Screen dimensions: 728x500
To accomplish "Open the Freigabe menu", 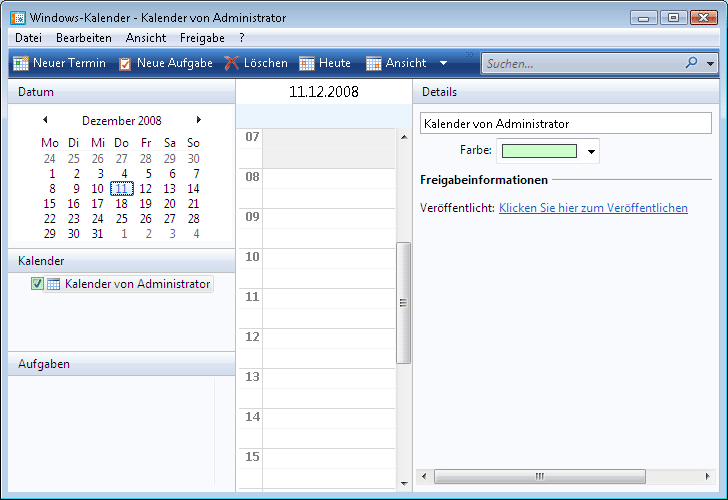I will click(202, 37).
